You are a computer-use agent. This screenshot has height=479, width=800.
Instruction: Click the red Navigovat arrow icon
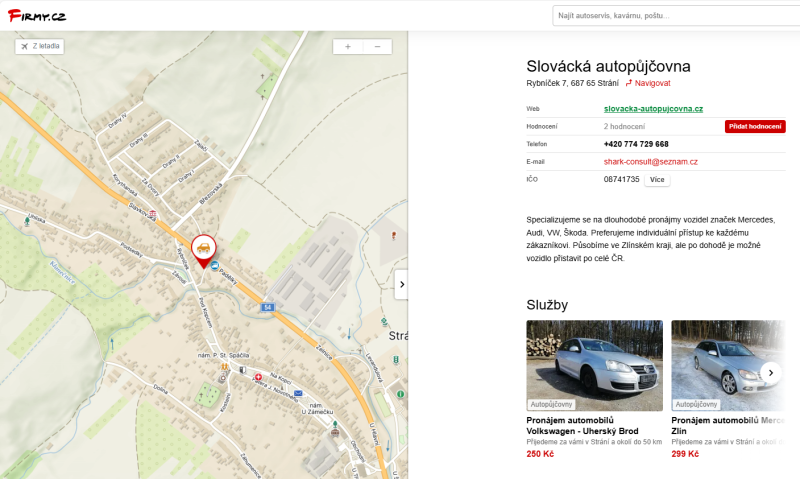pyautogui.click(x=629, y=83)
